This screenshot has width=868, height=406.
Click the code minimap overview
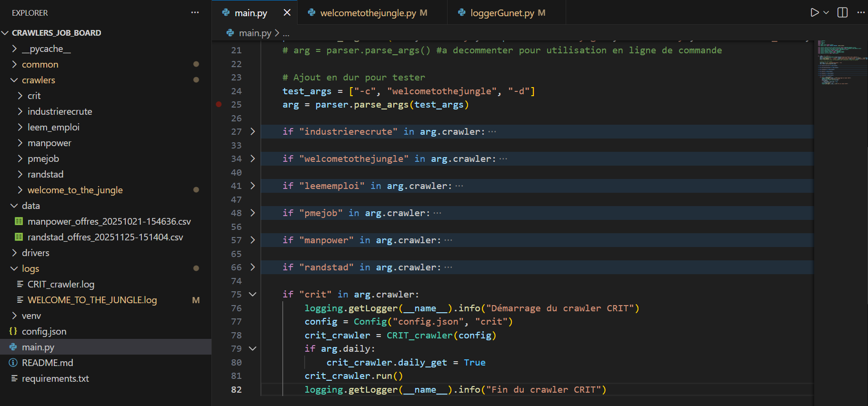pyautogui.click(x=840, y=62)
